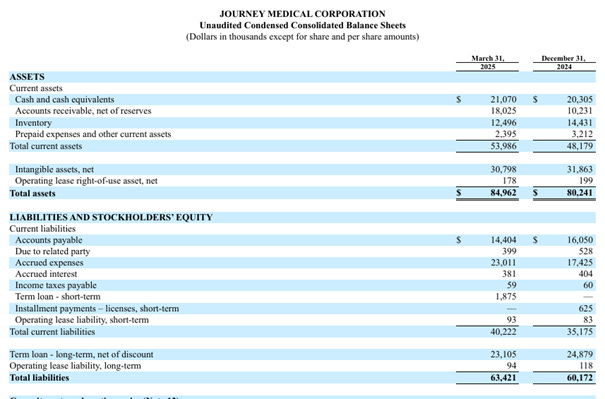The width and height of the screenshot is (605, 399).
Task: Click the bold 'Total assets' label
Action: coord(32,193)
